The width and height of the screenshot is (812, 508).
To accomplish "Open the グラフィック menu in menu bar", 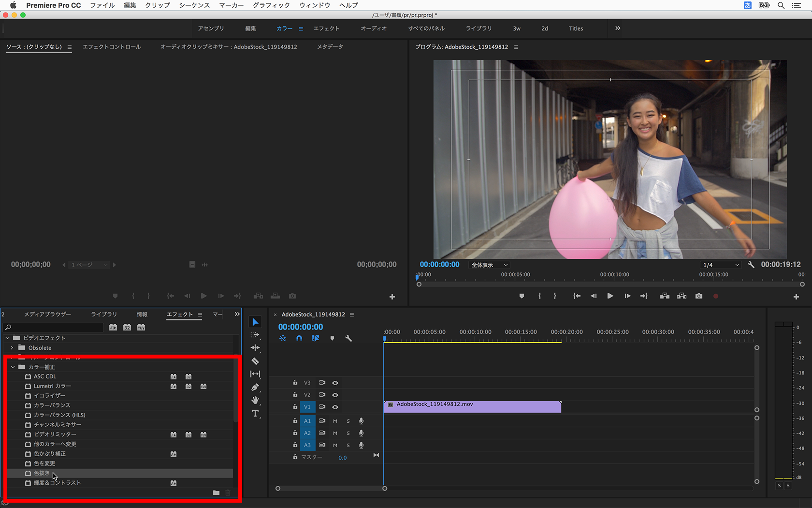I will click(271, 5).
